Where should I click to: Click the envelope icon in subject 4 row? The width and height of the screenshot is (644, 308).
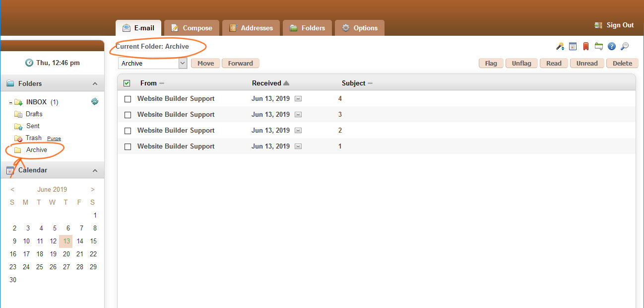[298, 99]
